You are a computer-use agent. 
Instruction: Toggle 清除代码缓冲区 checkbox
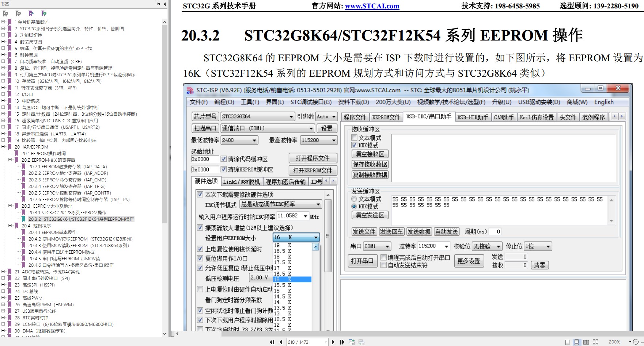(224, 159)
